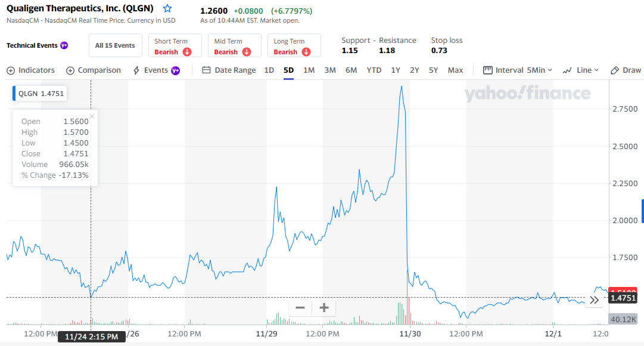This screenshot has height=346, width=644.
Task: Click the Resistance value 1.18
Action: pos(387,51)
